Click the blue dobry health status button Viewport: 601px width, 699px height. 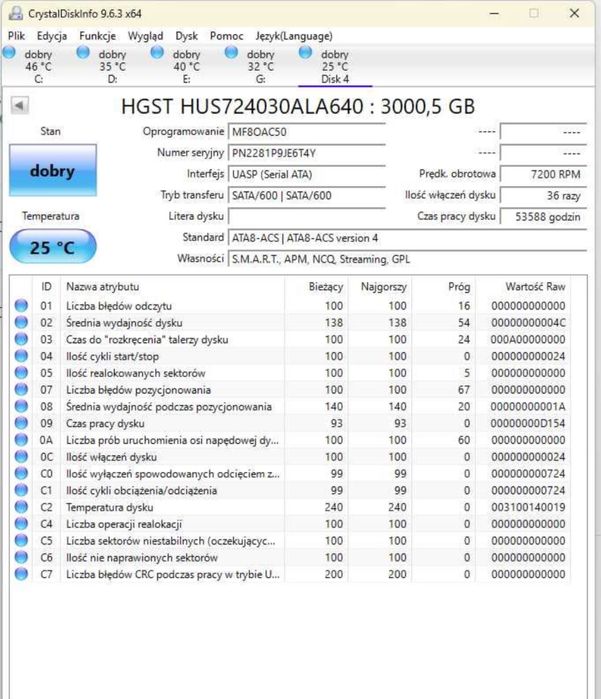click(x=53, y=170)
